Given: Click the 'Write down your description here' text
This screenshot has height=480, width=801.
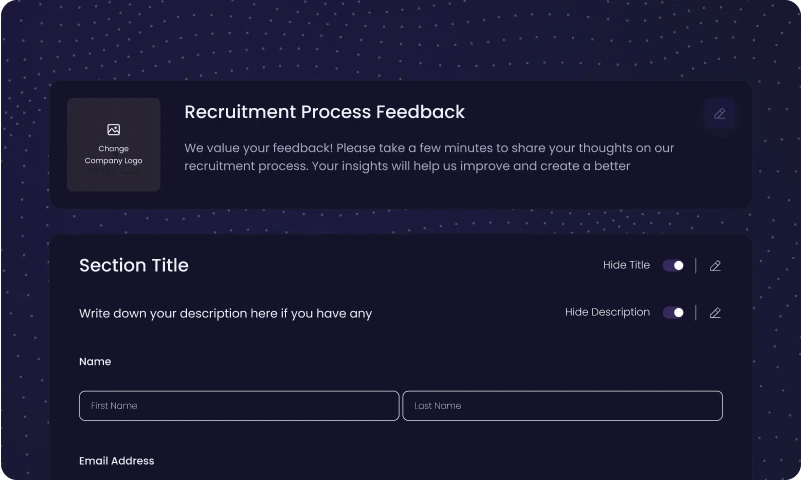Looking at the screenshot, I should 225,314.
